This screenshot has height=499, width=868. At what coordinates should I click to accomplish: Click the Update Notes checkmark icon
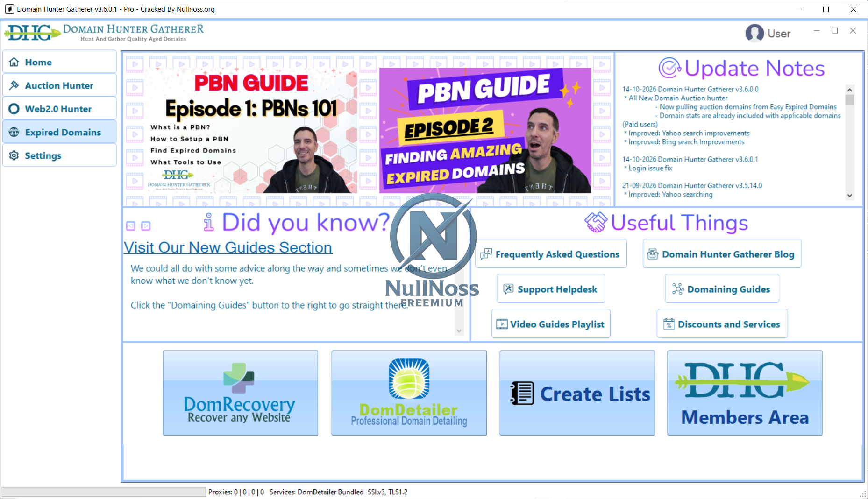[669, 68]
